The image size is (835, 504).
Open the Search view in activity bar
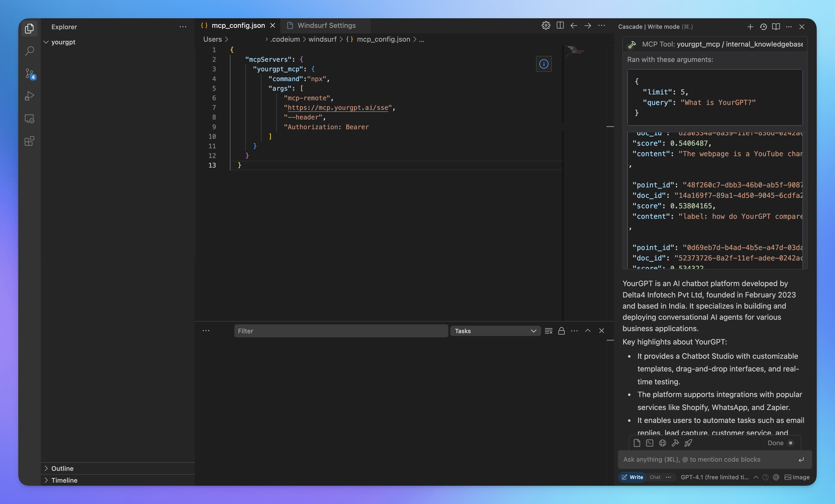(x=29, y=51)
